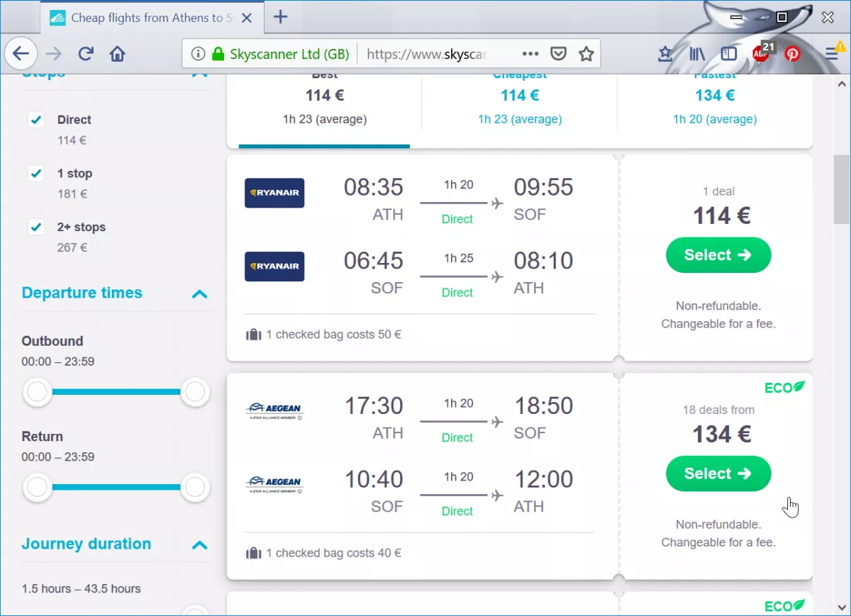Click the bag icon beside 40 € baggage note
851x616 pixels.
(253, 553)
